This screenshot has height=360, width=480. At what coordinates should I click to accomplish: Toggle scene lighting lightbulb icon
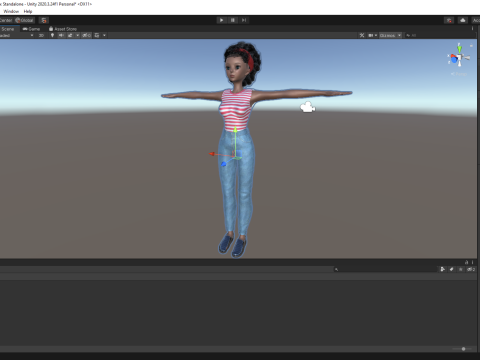click(52, 35)
